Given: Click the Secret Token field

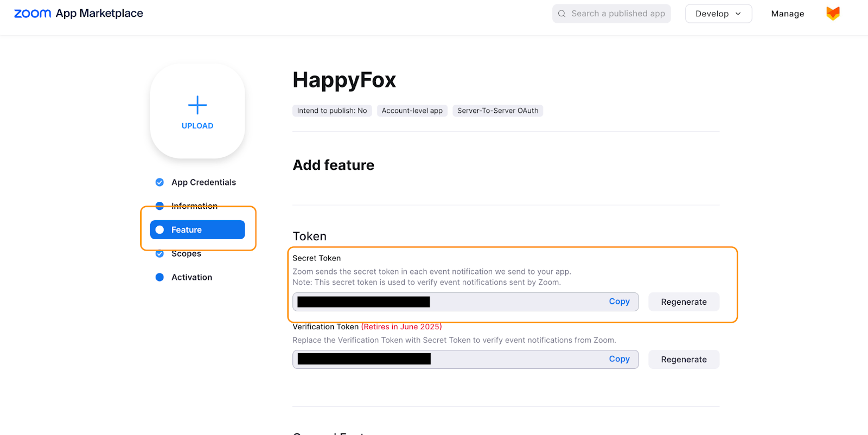Looking at the screenshot, I should [465, 302].
